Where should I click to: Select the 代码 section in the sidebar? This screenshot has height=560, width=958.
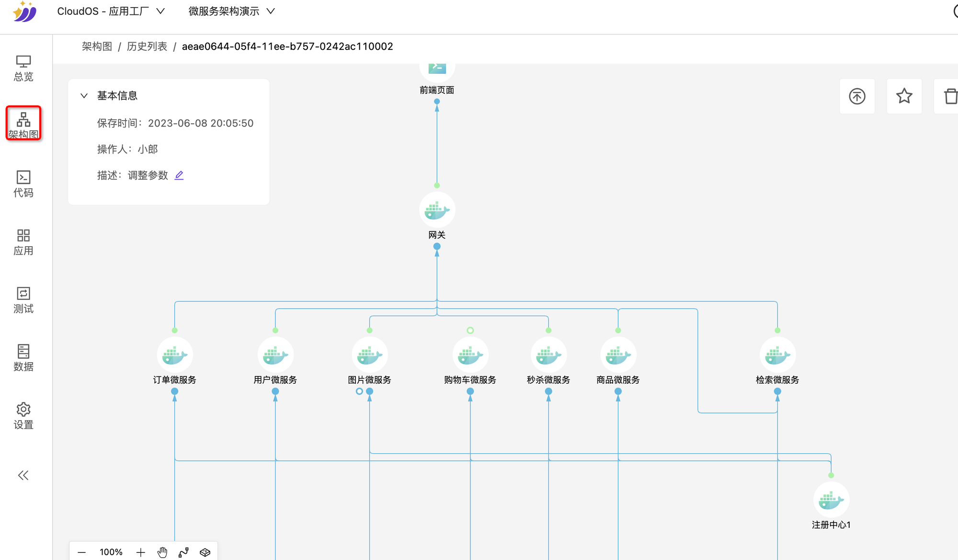click(23, 183)
